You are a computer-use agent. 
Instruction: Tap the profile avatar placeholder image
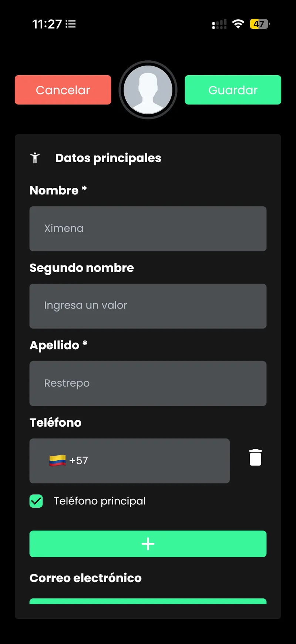point(148,90)
